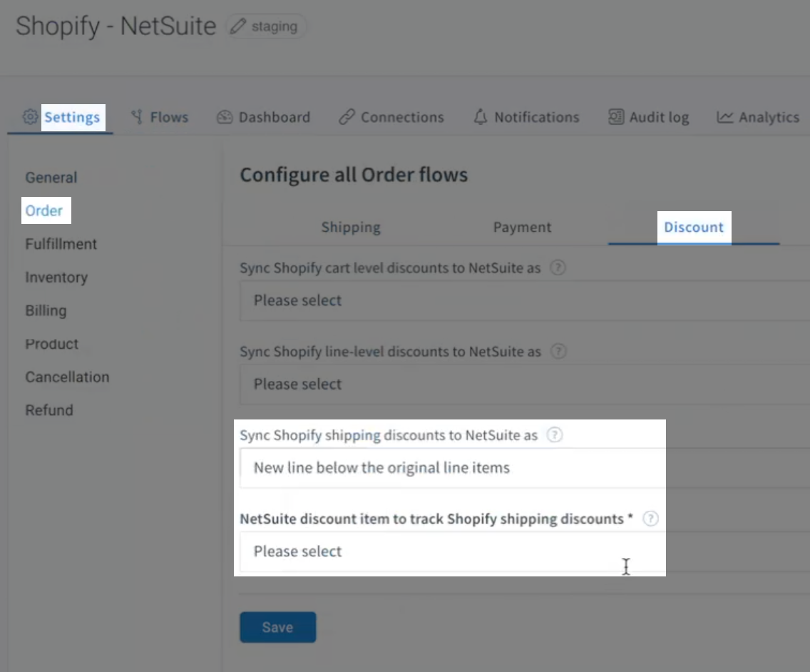The image size is (810, 672).
Task: Click the Connections link icon
Action: [347, 117]
